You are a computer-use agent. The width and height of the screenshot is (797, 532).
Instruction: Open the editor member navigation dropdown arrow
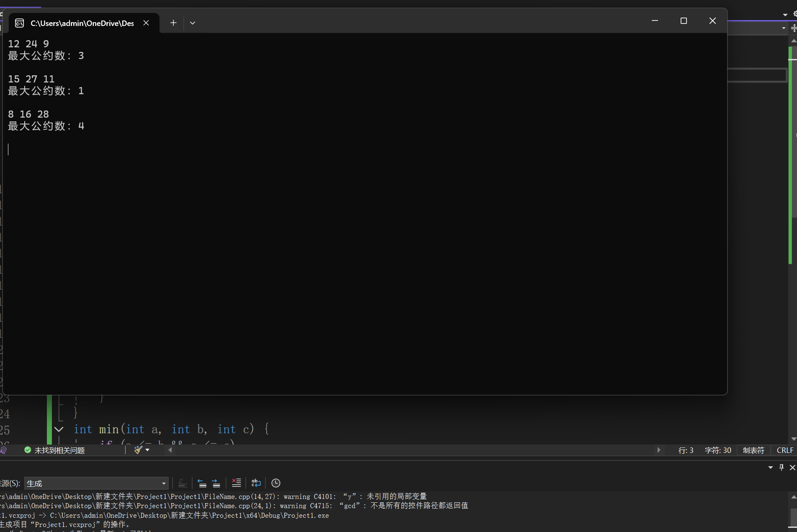pos(784,28)
